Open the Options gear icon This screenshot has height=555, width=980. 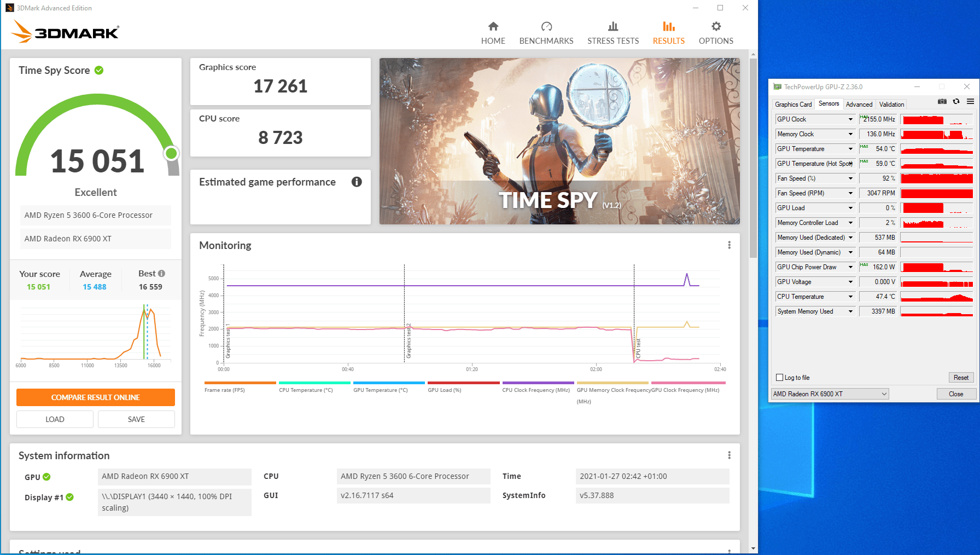716,26
